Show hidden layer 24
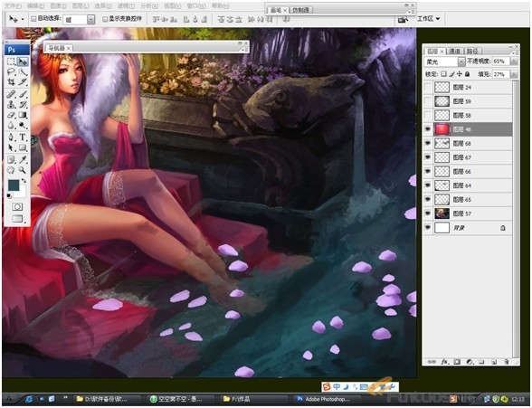 click(428, 87)
